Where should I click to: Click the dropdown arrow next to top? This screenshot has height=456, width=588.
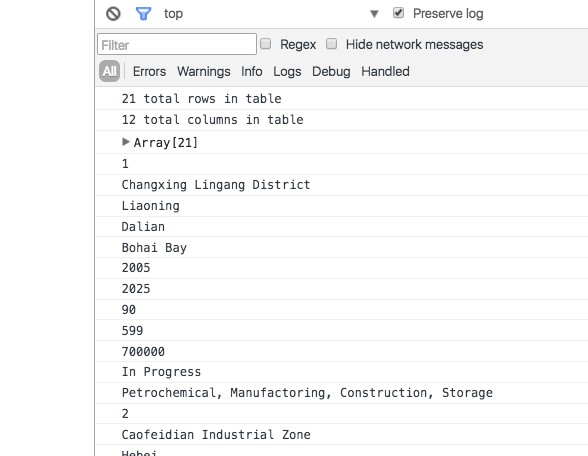(x=374, y=14)
